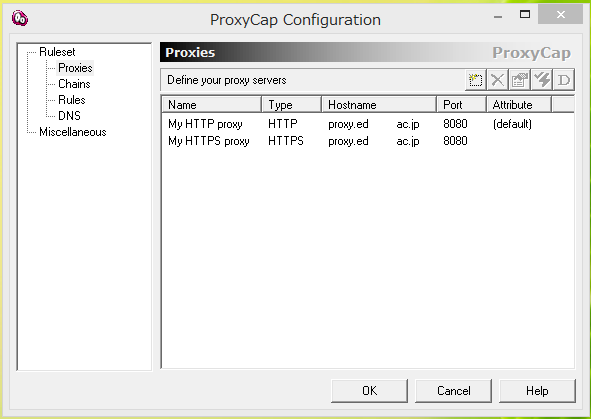Click hostname of My HTTPS proxy

(x=374, y=141)
